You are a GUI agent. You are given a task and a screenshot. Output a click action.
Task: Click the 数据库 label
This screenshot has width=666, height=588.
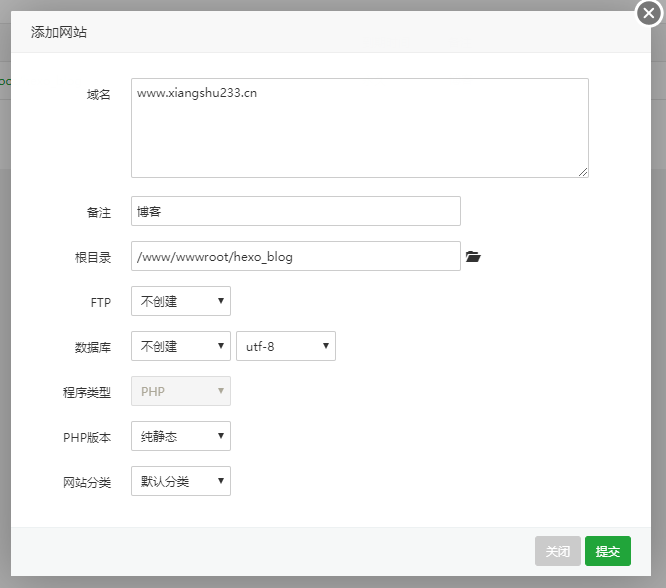[92, 347]
